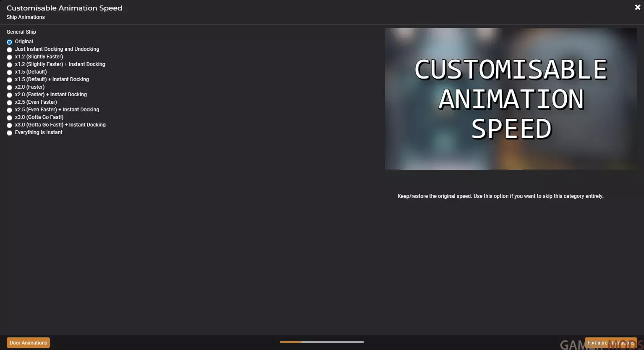This screenshot has height=350, width=644.
Task: Select Everything Is Instant option
Action: (x=9, y=133)
